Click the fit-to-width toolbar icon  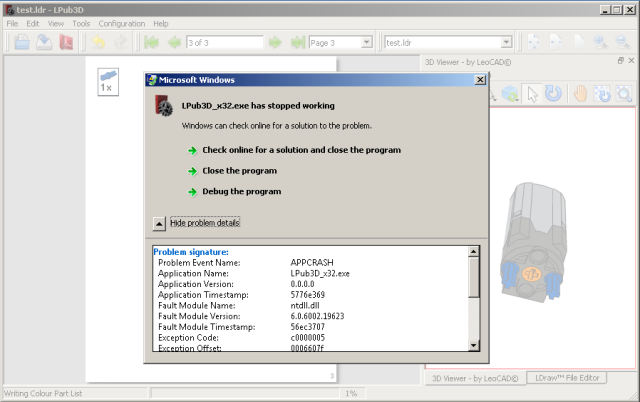pos(534,42)
